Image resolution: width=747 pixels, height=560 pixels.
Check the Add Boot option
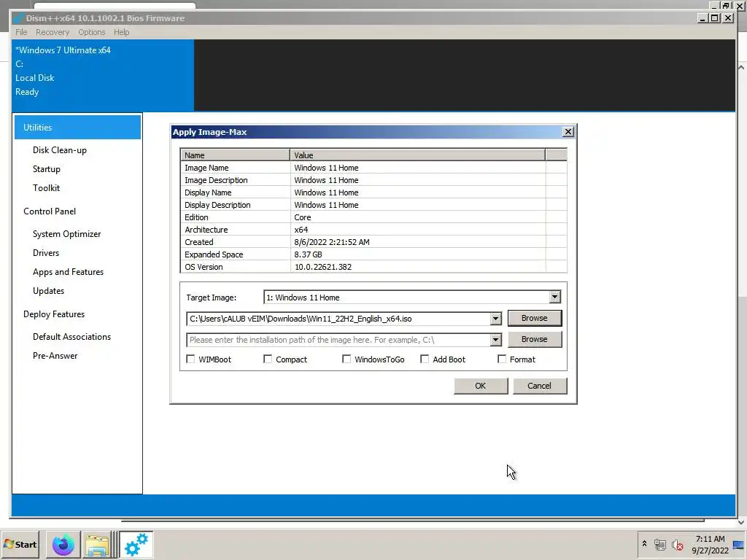click(x=425, y=359)
